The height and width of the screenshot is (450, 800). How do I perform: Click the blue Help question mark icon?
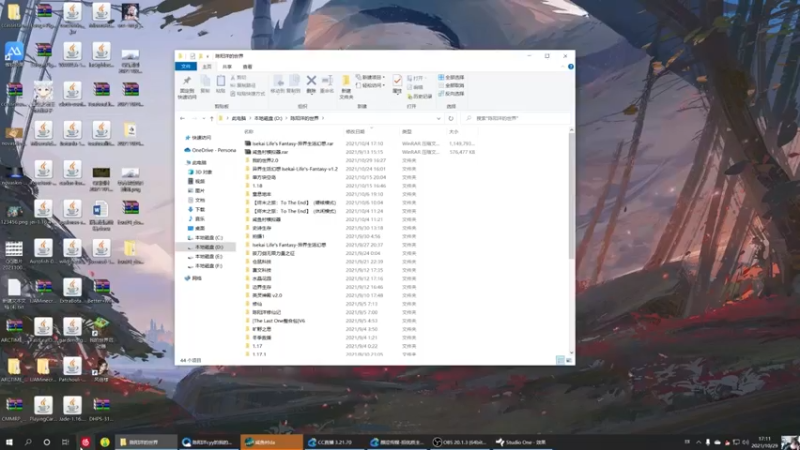tap(570, 66)
